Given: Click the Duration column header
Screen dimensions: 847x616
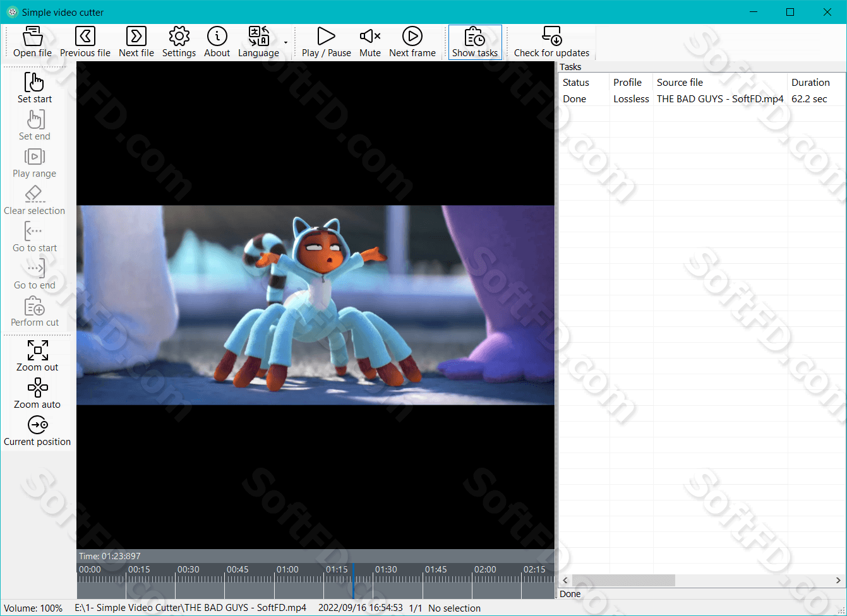Looking at the screenshot, I should [817, 83].
